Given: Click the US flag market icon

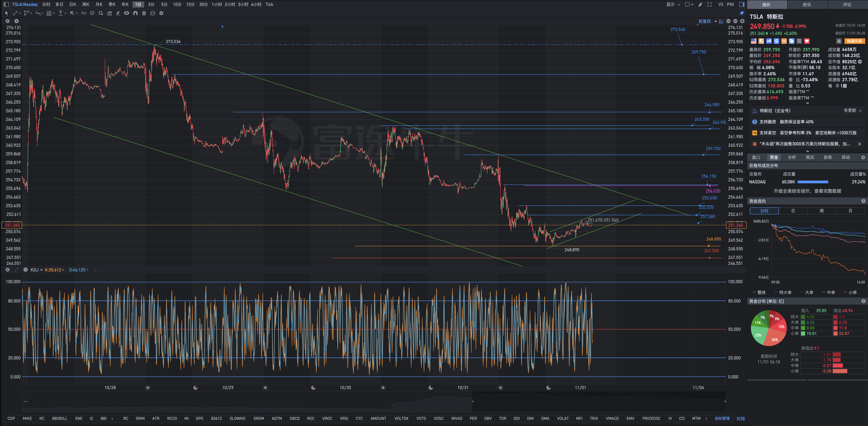Looking at the screenshot, I should pyautogui.click(x=753, y=41).
